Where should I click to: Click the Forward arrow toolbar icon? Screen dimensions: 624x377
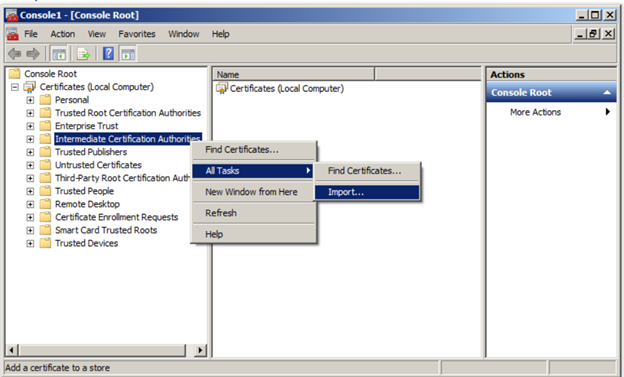click(x=33, y=53)
